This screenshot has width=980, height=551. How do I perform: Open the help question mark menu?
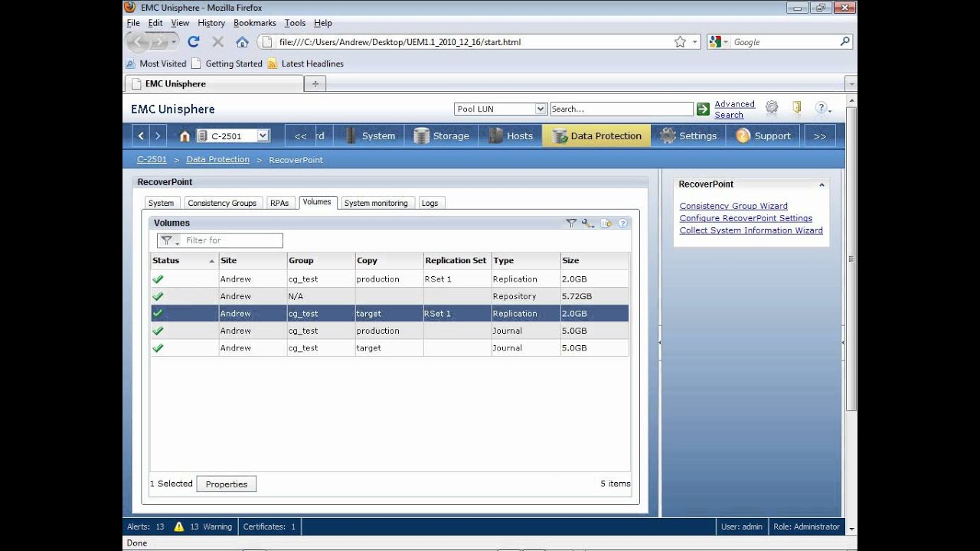point(822,109)
